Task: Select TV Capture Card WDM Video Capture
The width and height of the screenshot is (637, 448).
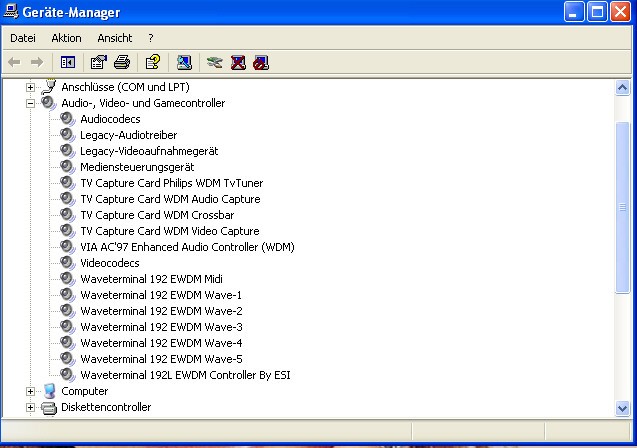Action: tap(170, 231)
